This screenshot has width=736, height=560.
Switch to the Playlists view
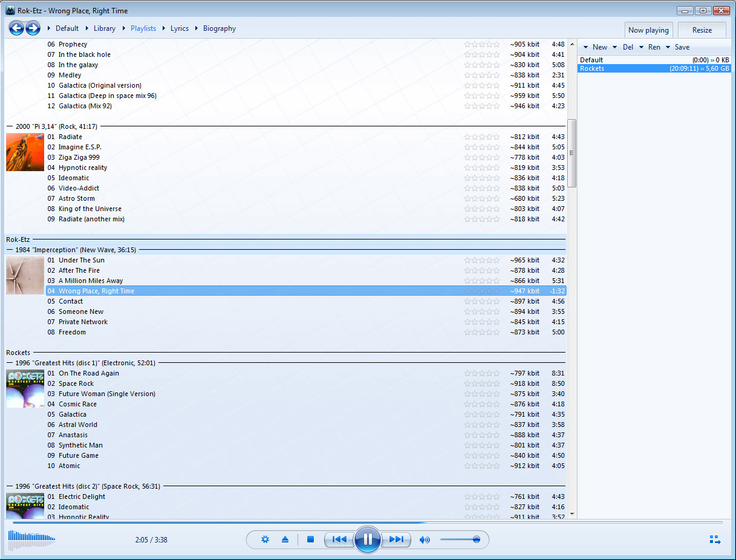(143, 28)
